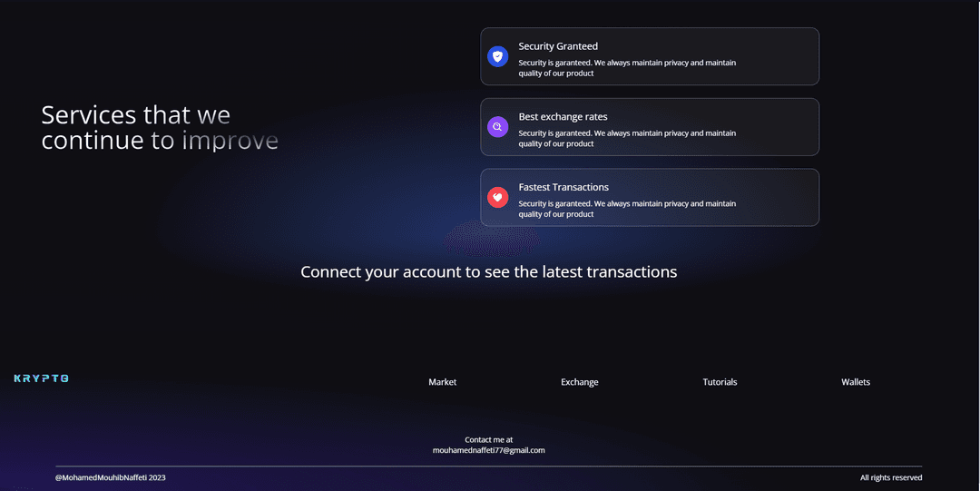This screenshot has height=491, width=980.
Task: Click the "Fastest Transactions" card title
Action: tap(563, 187)
